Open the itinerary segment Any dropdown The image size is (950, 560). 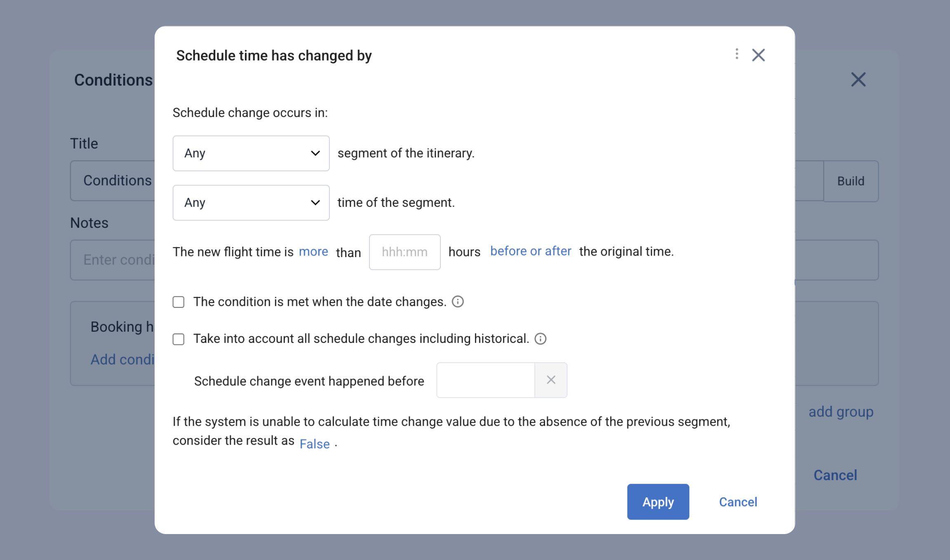(251, 153)
